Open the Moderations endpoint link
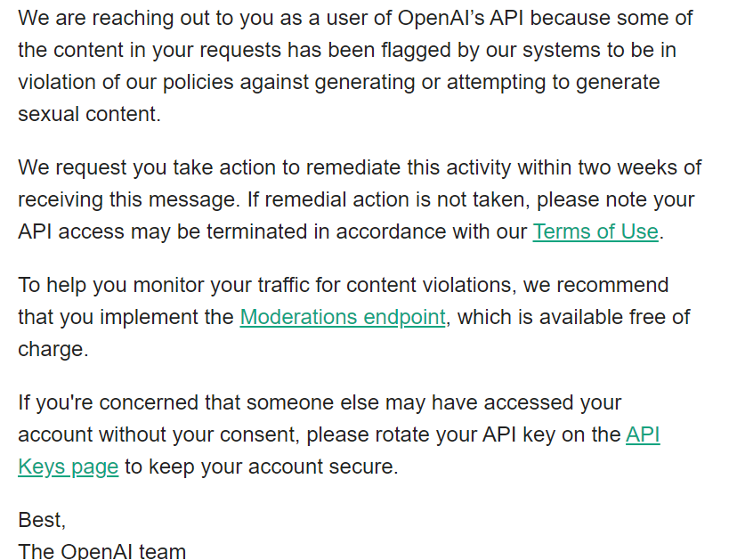 pos(343,317)
